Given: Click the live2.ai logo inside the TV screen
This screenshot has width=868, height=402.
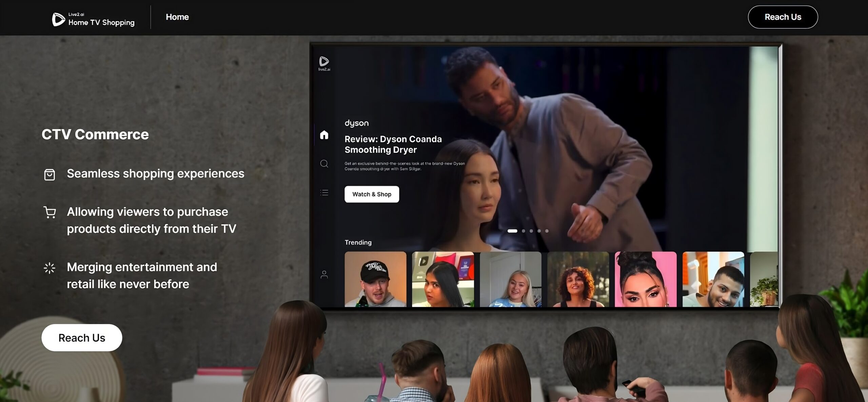Looking at the screenshot, I should [x=324, y=63].
